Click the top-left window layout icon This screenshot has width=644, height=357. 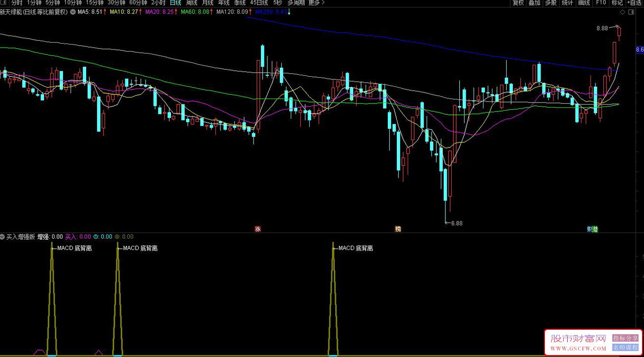point(4,3)
